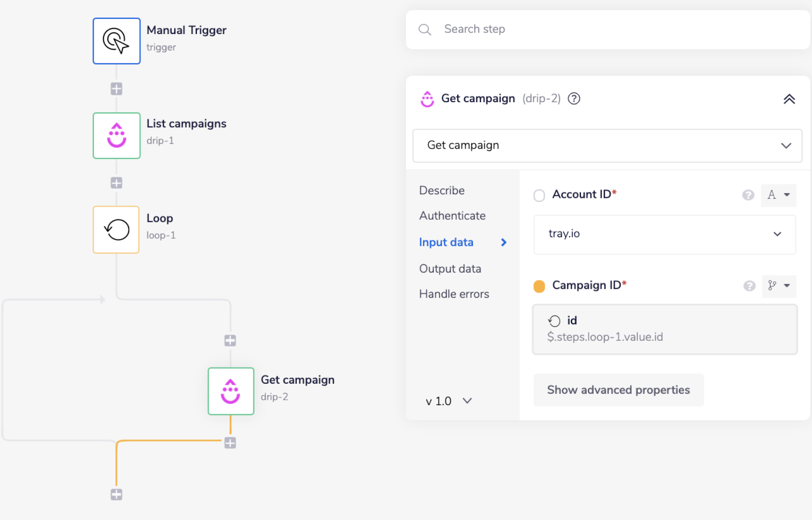The width and height of the screenshot is (812, 520).
Task: Toggle the Account ID radio circle
Action: pyautogui.click(x=539, y=195)
